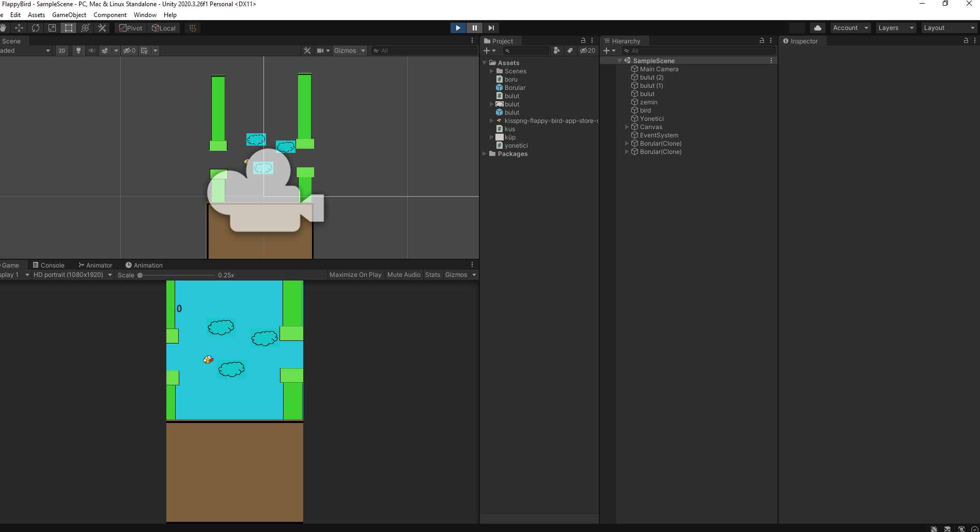Image resolution: width=980 pixels, height=532 pixels.
Task: Expand the Borular(Clone) object in Hierarchy
Action: (627, 143)
